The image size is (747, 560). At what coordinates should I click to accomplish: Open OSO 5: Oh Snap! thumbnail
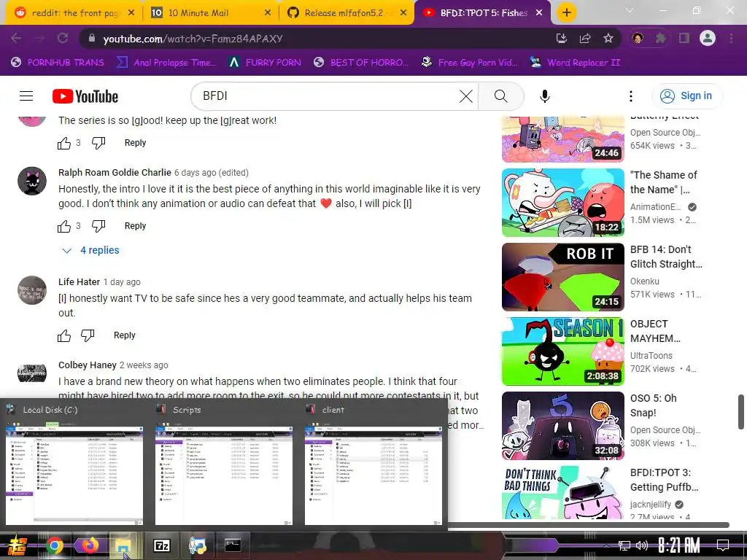[x=562, y=426]
